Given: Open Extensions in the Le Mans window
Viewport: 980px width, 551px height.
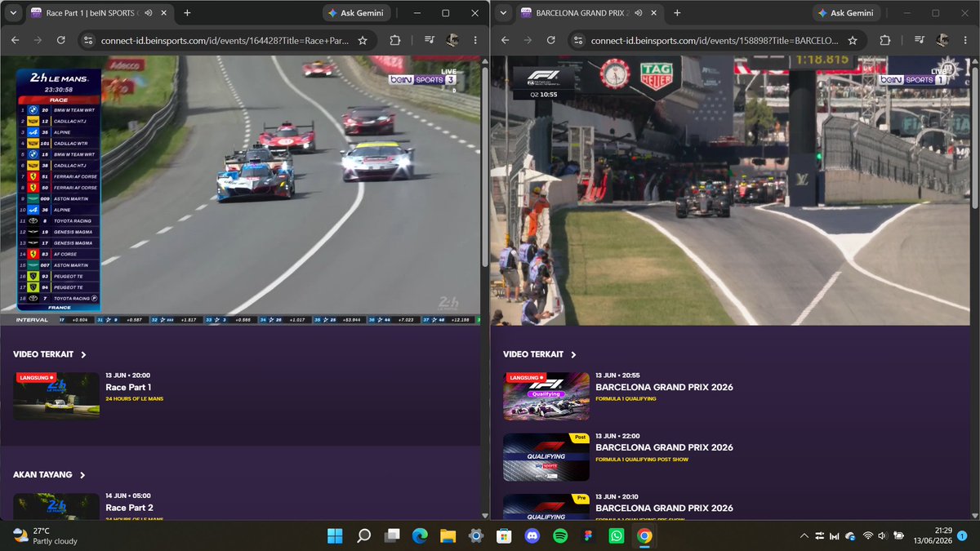Looking at the screenshot, I should 395,40.
